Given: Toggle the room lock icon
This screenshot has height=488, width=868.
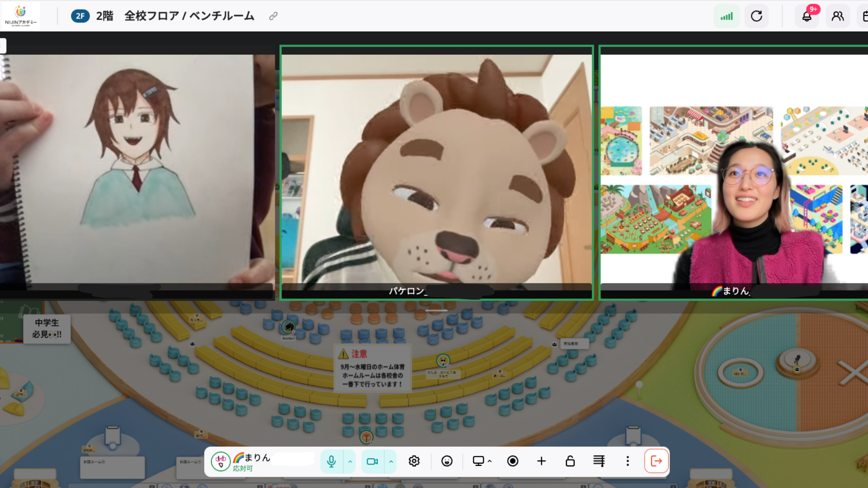Looking at the screenshot, I should coord(570,461).
